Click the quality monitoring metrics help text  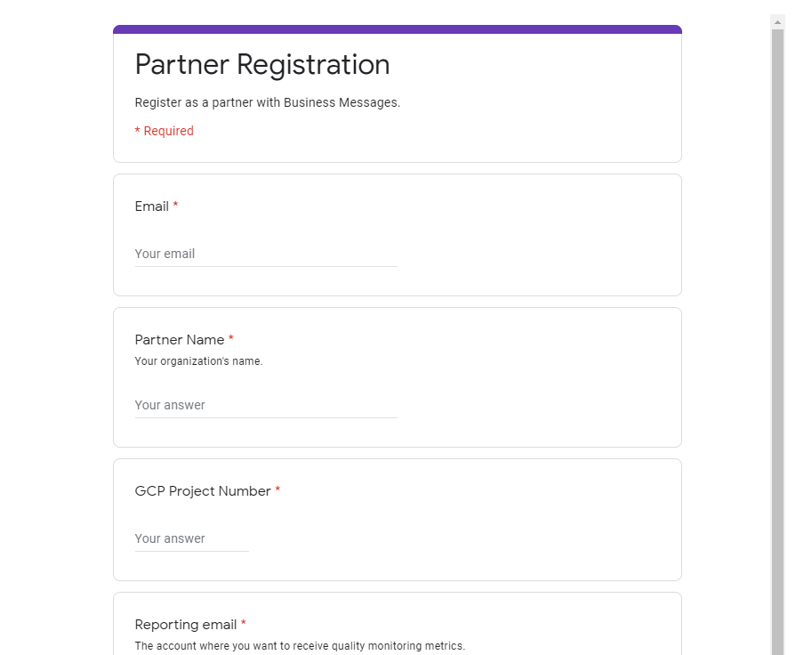pos(300,646)
